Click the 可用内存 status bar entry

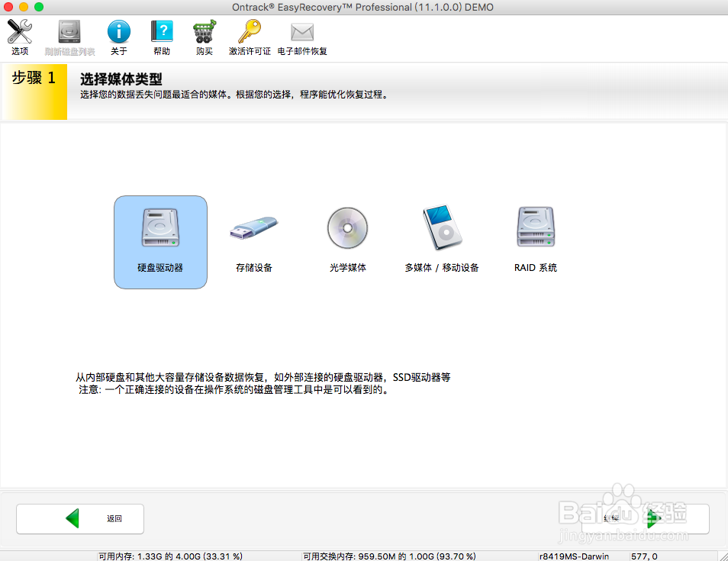pyautogui.click(x=170, y=556)
